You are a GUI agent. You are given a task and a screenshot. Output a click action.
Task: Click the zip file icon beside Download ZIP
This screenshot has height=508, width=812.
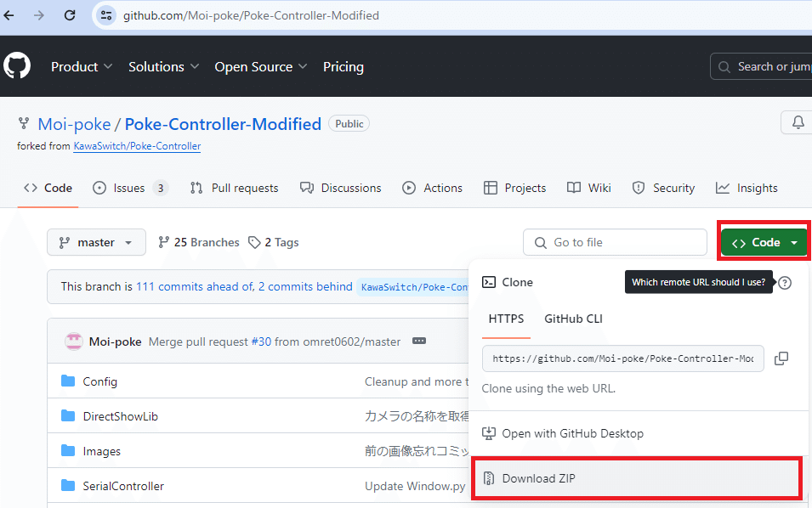tap(488, 478)
